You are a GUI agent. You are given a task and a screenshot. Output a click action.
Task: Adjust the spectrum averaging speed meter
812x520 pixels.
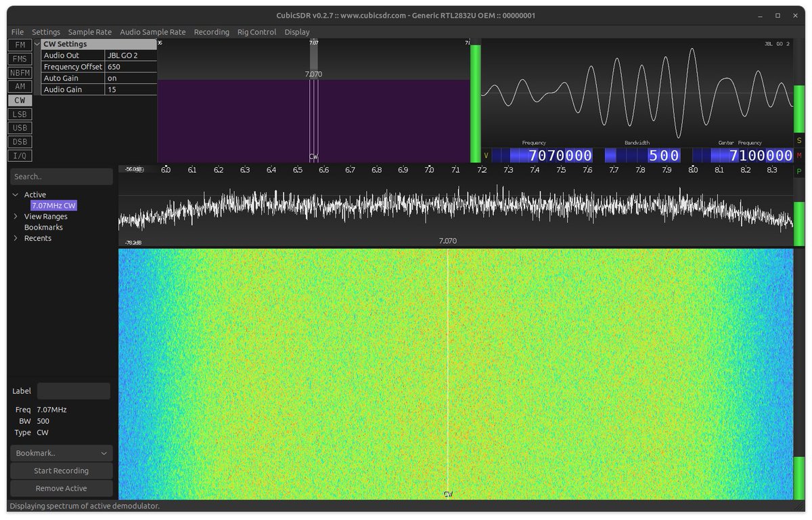point(799,213)
